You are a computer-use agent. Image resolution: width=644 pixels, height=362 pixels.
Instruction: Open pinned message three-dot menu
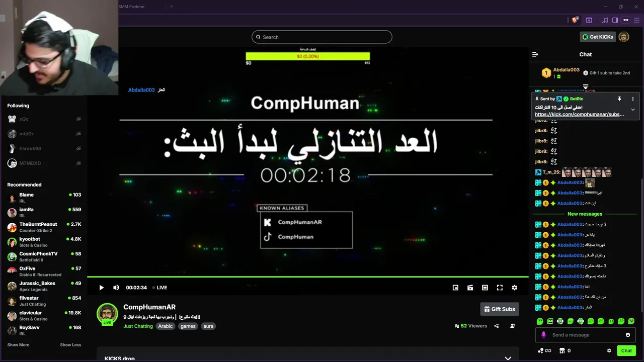pos(633,99)
